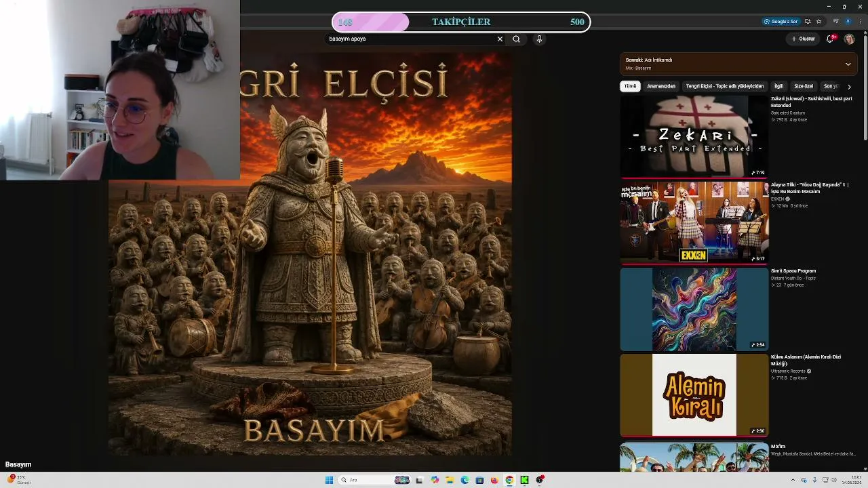Open the Mix'im beach thumbnail
The image size is (868, 488).
coord(694,457)
